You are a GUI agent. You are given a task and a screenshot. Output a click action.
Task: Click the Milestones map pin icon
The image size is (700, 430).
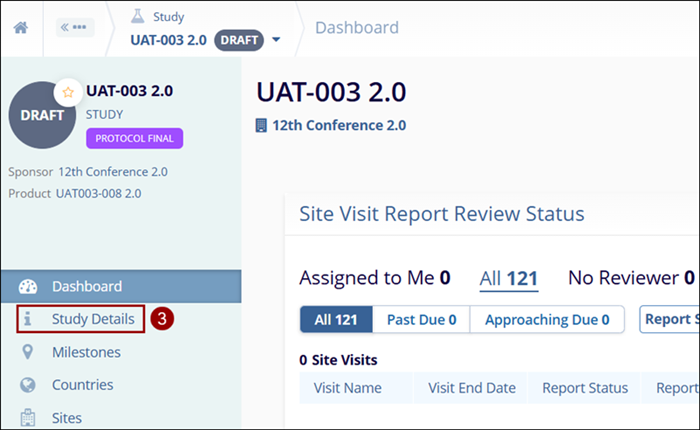pos(28,352)
